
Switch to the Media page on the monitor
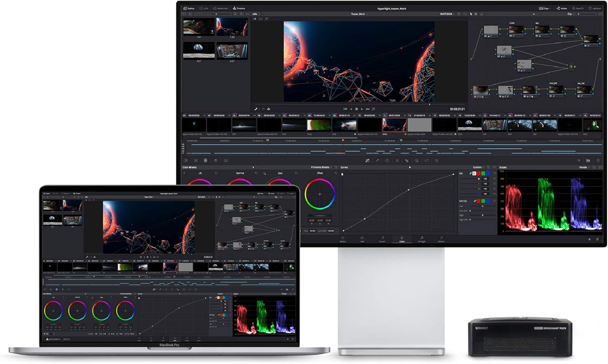pyautogui.click(x=343, y=239)
